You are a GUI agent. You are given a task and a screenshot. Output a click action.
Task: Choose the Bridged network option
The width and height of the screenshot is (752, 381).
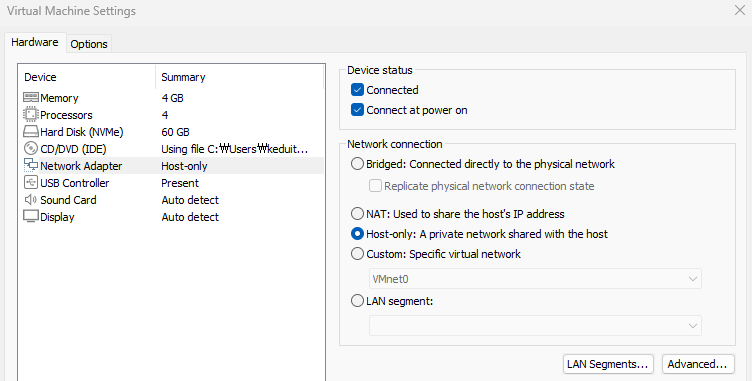[357, 164]
